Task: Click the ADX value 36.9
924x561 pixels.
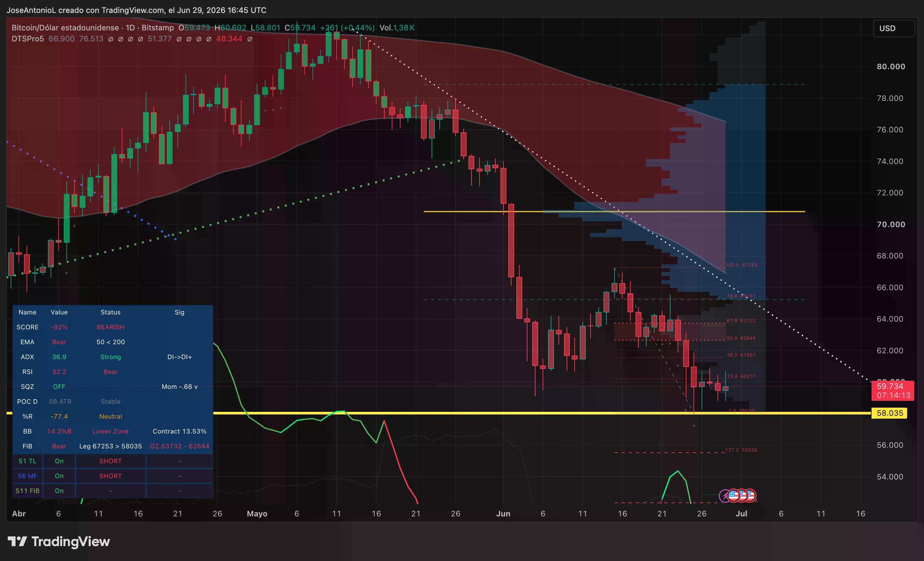Action: 59,357
